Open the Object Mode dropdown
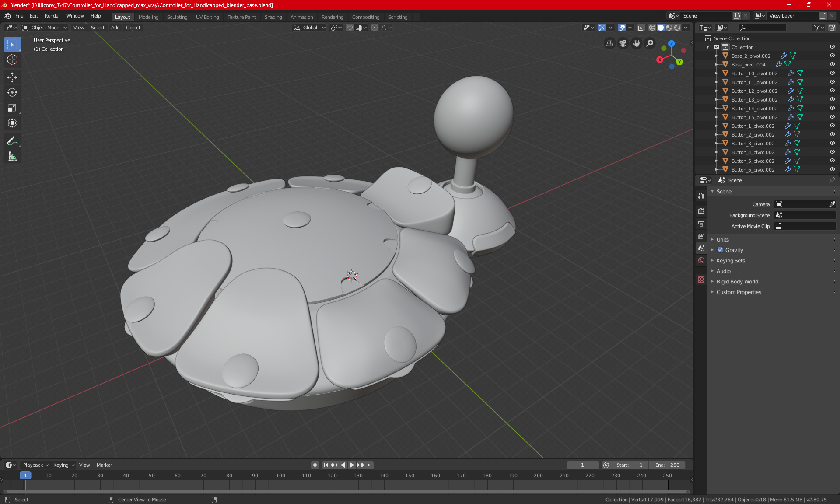Image resolution: width=840 pixels, height=504 pixels. point(45,28)
